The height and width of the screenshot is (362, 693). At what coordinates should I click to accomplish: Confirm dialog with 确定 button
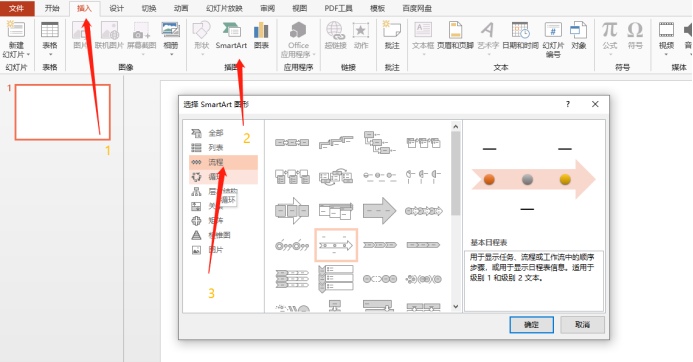tap(531, 324)
